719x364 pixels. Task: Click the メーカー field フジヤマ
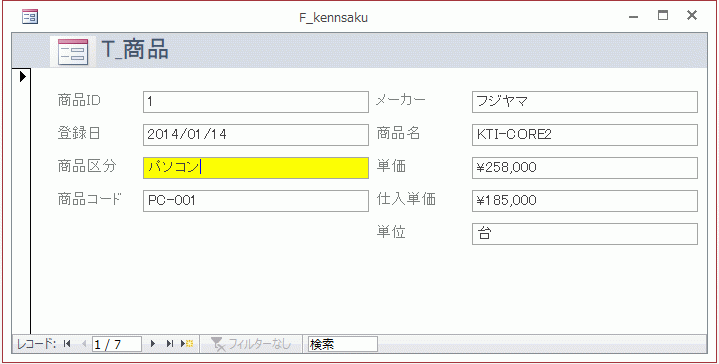tap(585, 102)
